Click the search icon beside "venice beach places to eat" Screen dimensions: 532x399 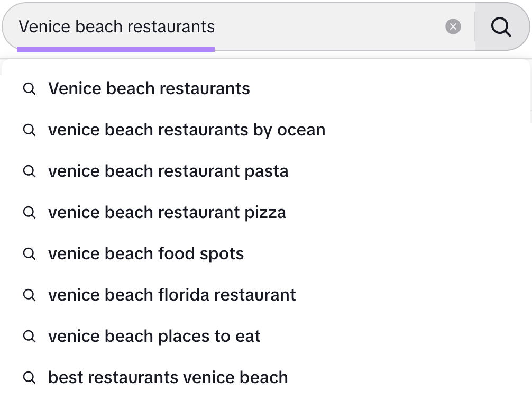[x=30, y=336]
